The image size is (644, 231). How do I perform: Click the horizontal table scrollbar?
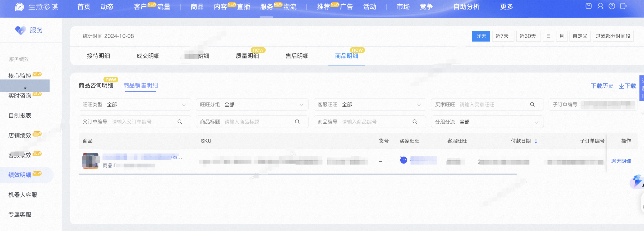tap(298, 174)
